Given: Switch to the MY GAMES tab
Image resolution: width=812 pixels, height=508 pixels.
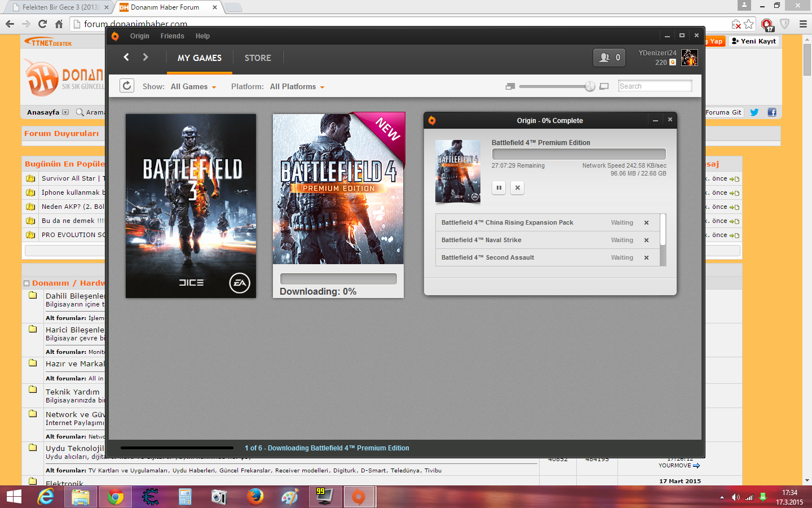Looking at the screenshot, I should (x=200, y=58).
